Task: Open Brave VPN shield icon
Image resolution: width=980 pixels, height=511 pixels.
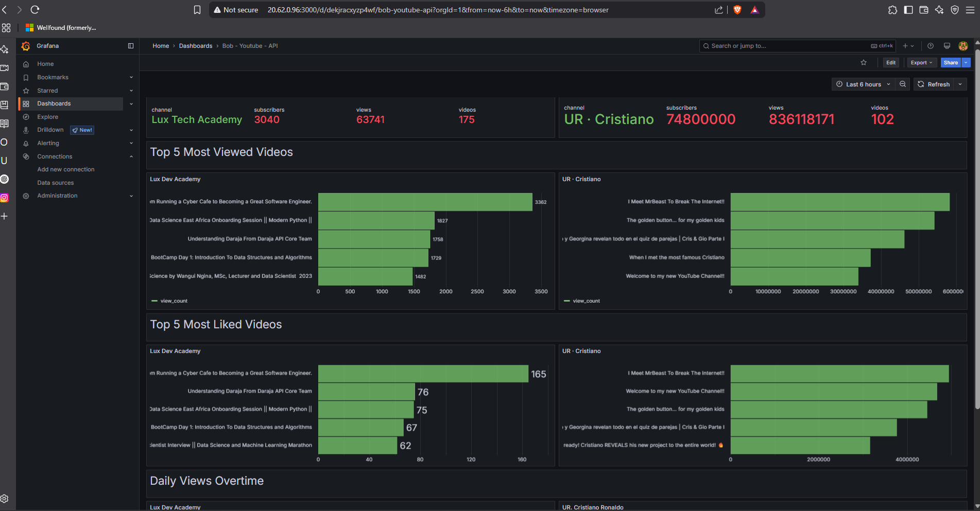Action: pos(955,10)
